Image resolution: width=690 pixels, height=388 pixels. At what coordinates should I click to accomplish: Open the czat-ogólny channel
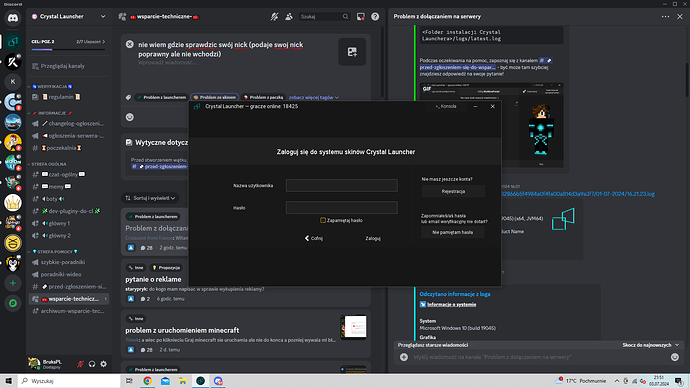(69, 175)
